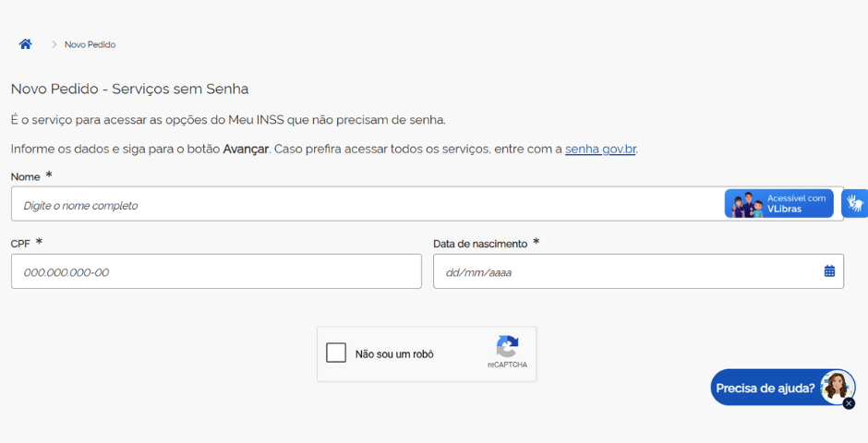Click the reCAPTCHA logo
Image resolution: width=868 pixels, height=443 pixels.
point(507,347)
